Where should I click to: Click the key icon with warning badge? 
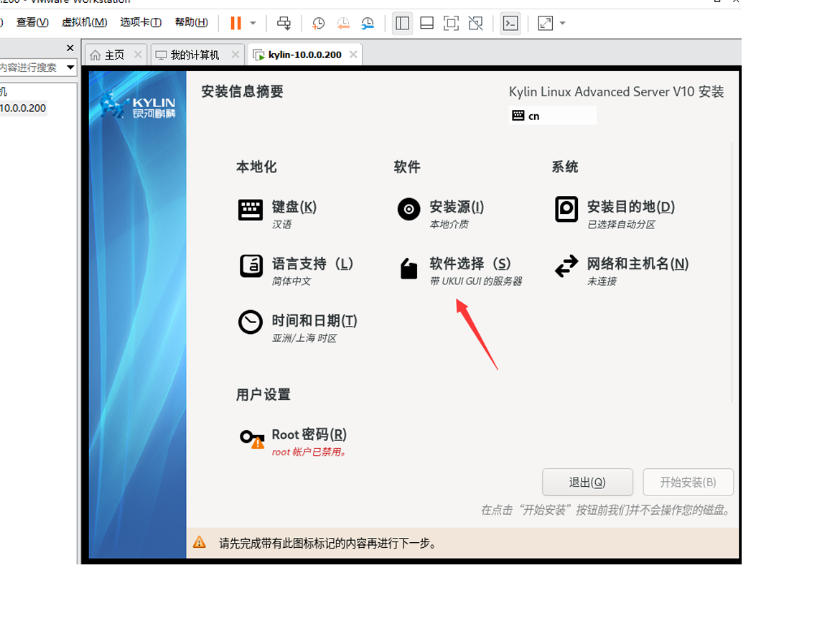[252, 439]
